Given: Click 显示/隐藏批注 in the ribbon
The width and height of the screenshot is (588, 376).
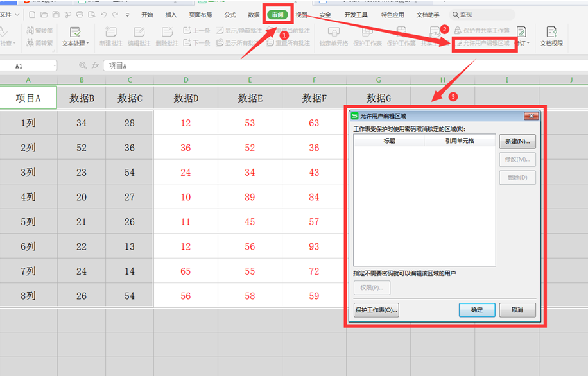Looking at the screenshot, I should coord(239,30).
